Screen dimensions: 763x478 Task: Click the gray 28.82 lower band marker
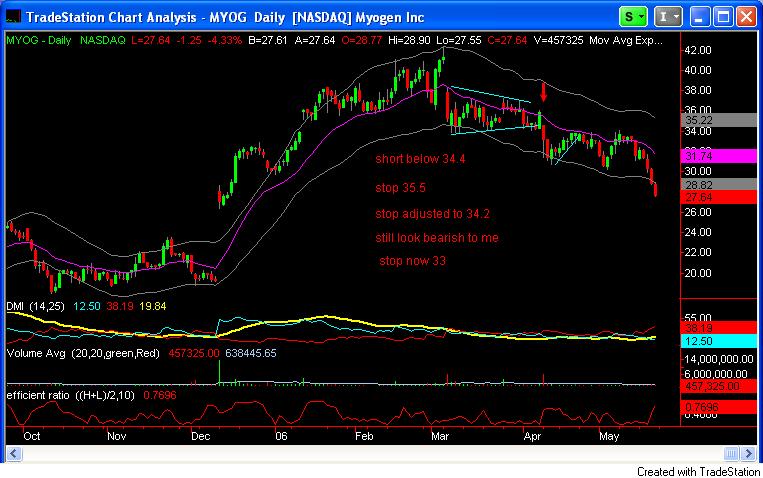(718, 184)
